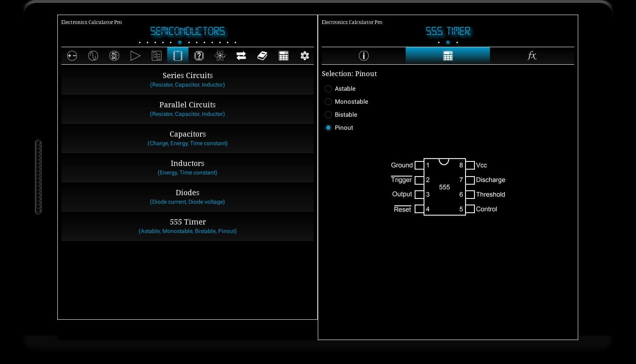Image resolution: width=636 pixels, height=364 pixels.
Task: Select the Monostable radio option
Action: click(328, 102)
